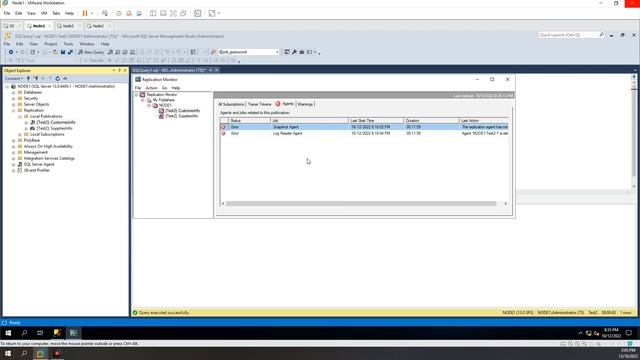The width and height of the screenshot is (640, 360).
Task: Click the VMware take snapshot clock icon
Action: click(x=119, y=13)
